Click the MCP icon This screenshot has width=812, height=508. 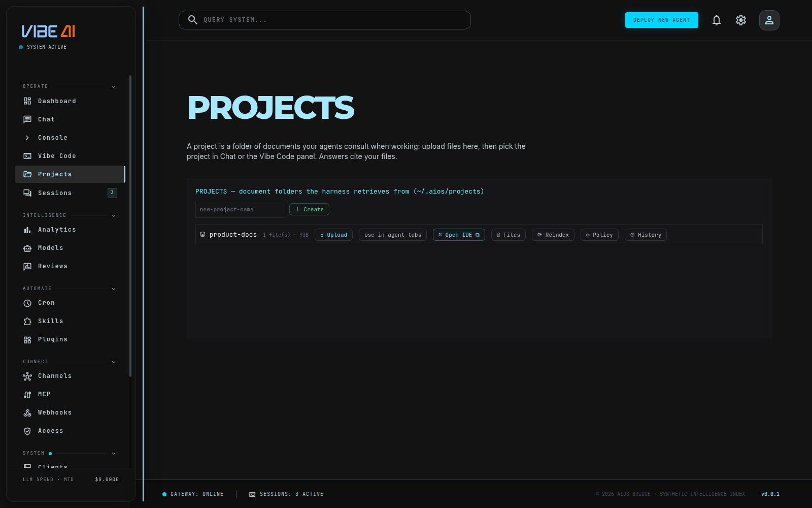tap(27, 394)
